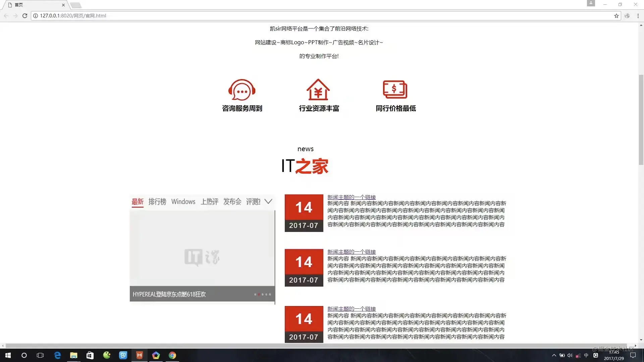Open the first 新闻主题的一个链接 link
Screen dimensions: 644x362
pos(352,197)
